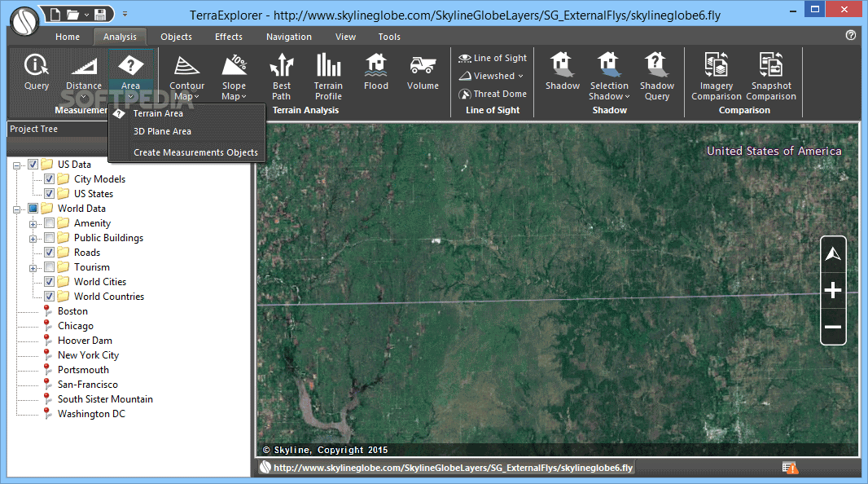Disable the Roads layer checkbox

(x=50, y=253)
